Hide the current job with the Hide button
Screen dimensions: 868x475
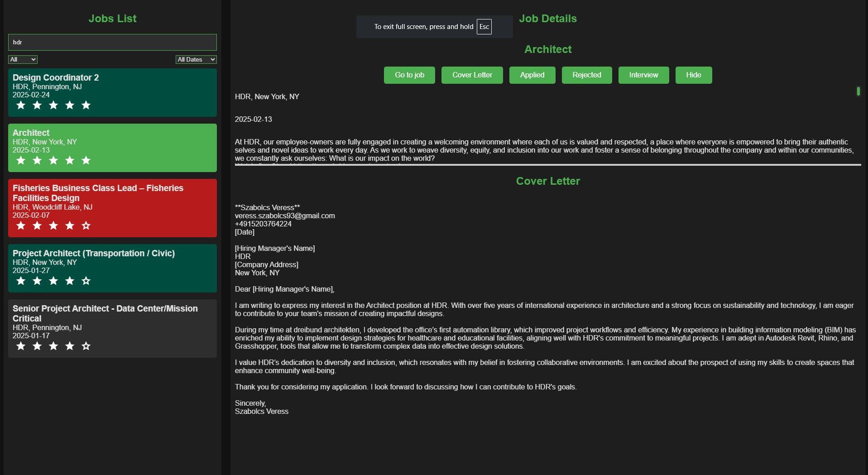pyautogui.click(x=694, y=75)
